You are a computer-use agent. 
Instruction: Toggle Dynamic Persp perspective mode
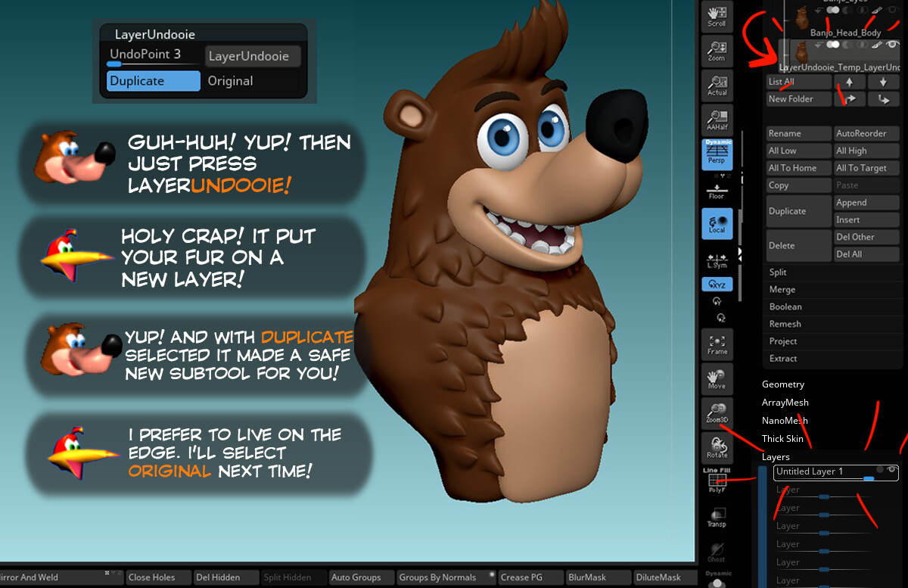pyautogui.click(x=717, y=154)
